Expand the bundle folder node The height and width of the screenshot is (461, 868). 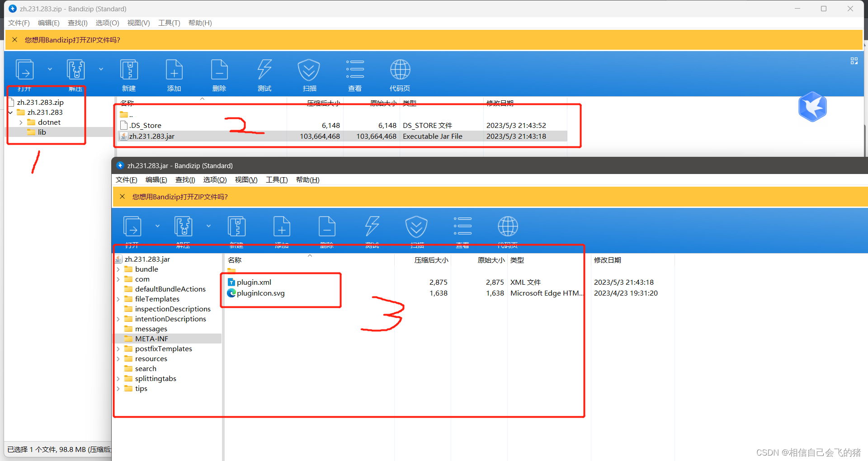118,269
